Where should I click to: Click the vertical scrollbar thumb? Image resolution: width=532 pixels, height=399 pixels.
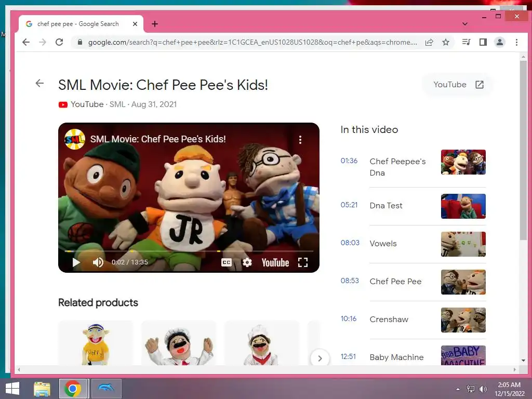(523, 151)
